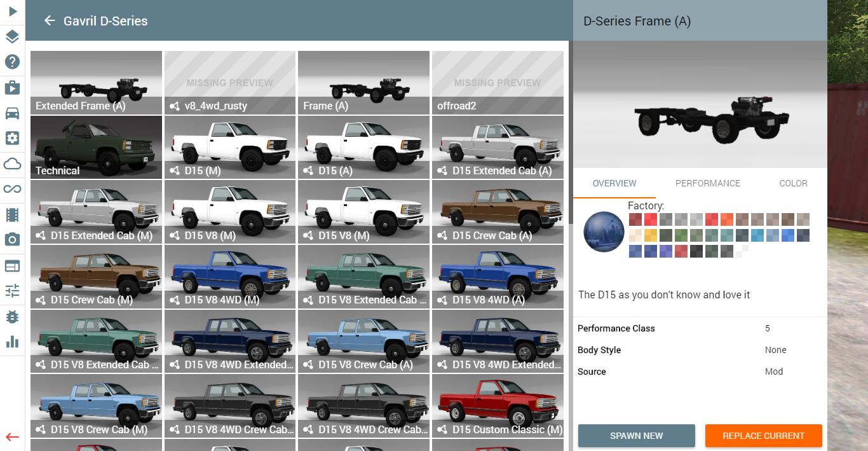This screenshot has height=451, width=868.
Task: Click the Performance Class label
Action: click(x=616, y=328)
